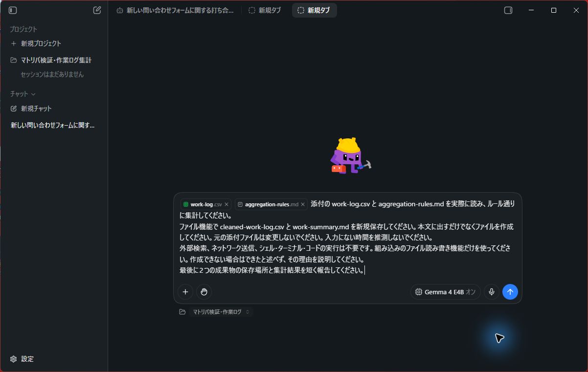
Task: Click the セッションはまだありません text
Action: click(52, 74)
